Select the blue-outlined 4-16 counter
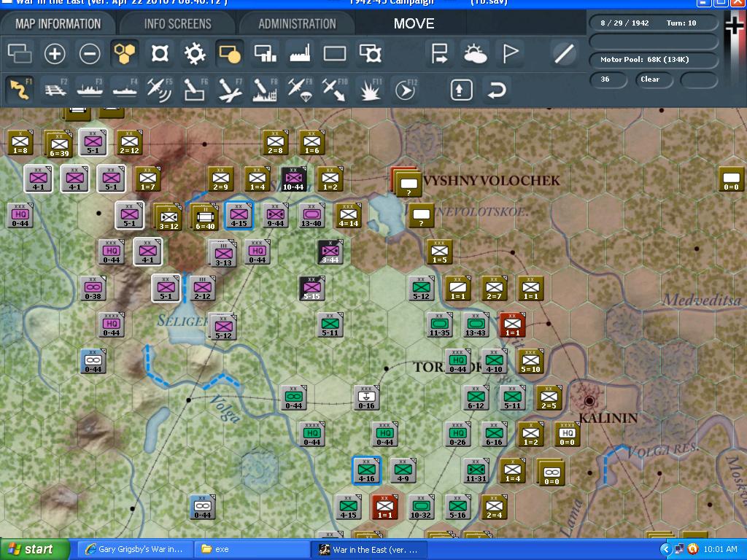This screenshot has height=560, width=747. click(x=366, y=470)
